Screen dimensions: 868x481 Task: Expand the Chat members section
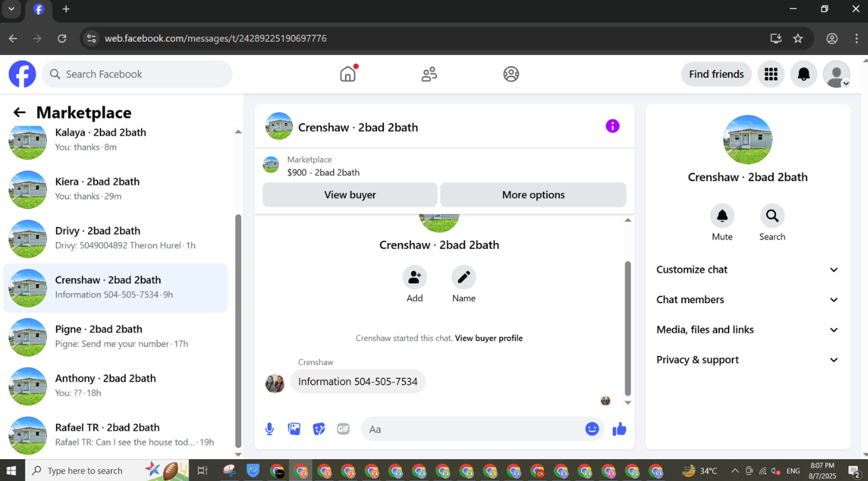tap(747, 300)
